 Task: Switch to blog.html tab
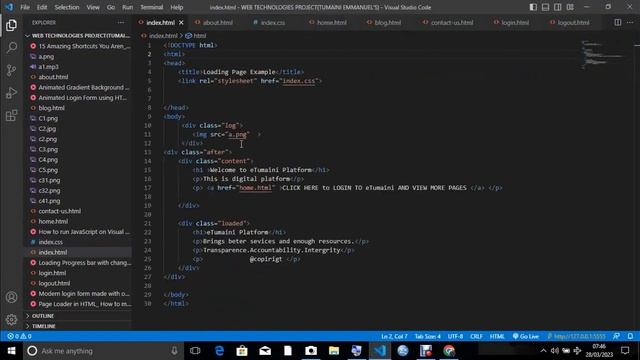point(387,22)
